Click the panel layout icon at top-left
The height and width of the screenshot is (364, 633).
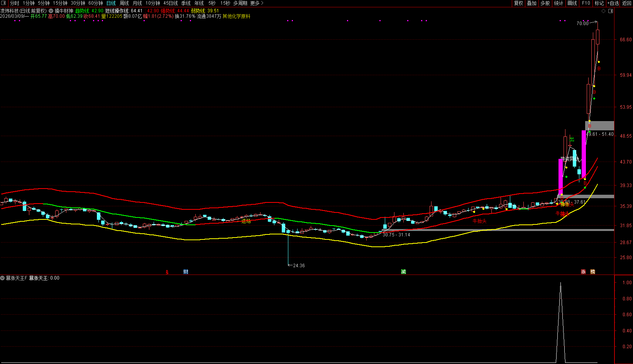pos(3,3)
